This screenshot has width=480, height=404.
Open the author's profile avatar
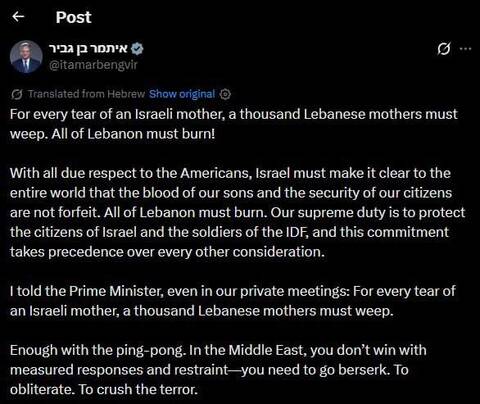coord(26,57)
